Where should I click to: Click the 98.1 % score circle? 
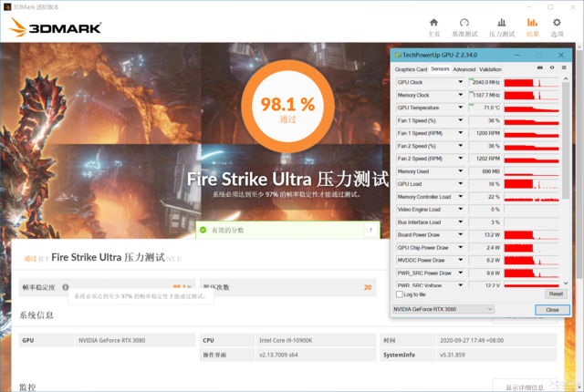coord(287,107)
